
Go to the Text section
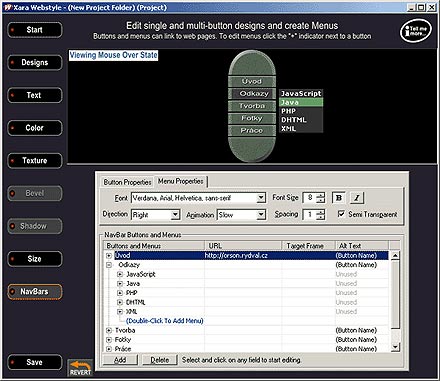pyautogui.click(x=35, y=95)
